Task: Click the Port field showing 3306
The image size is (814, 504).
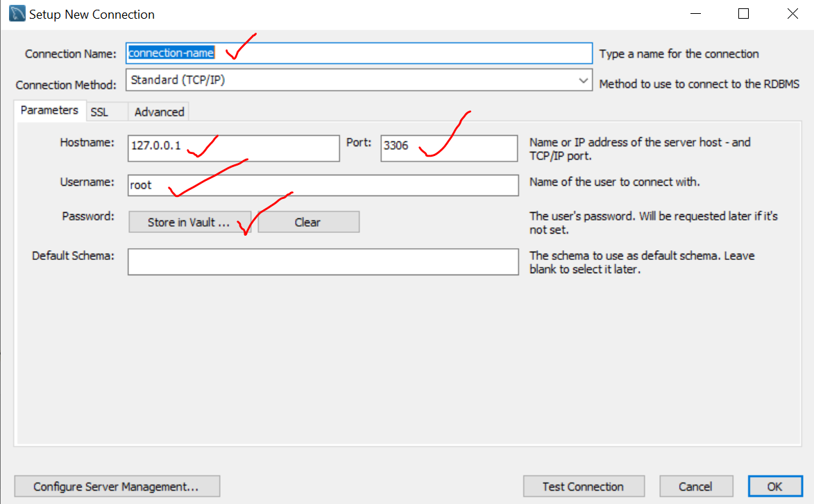Action: (x=449, y=148)
